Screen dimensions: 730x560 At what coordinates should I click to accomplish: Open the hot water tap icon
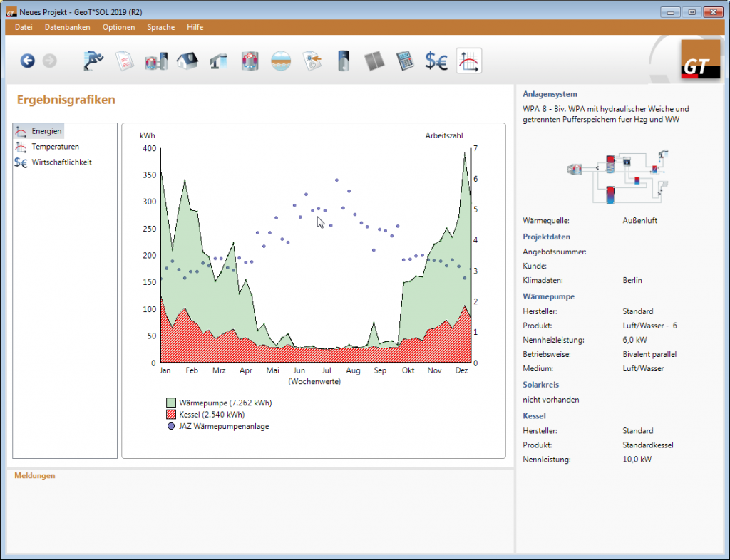pos(218,61)
